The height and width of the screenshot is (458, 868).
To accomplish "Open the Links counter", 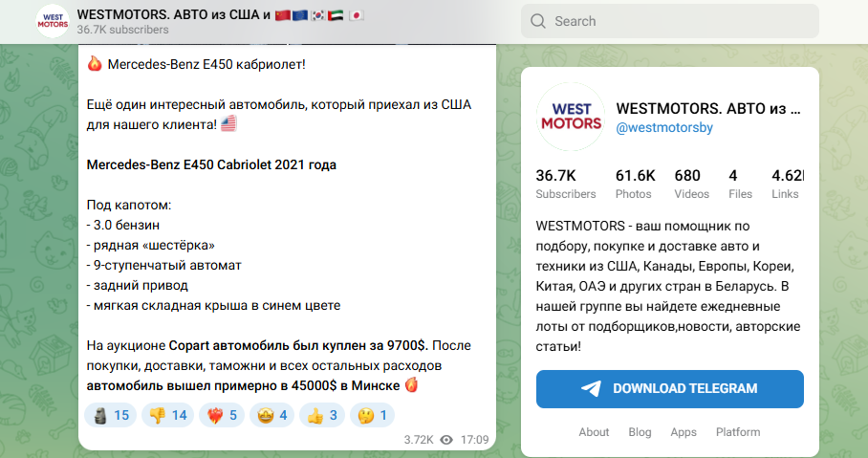I will (787, 184).
